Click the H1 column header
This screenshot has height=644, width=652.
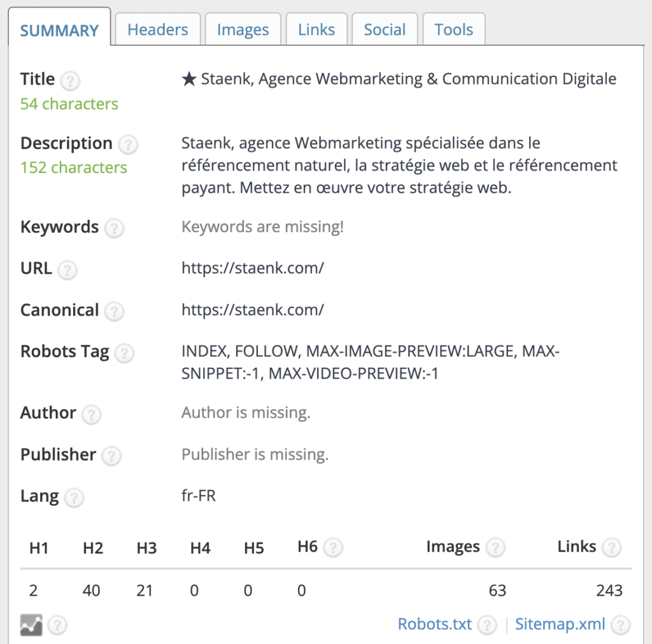tap(39, 548)
